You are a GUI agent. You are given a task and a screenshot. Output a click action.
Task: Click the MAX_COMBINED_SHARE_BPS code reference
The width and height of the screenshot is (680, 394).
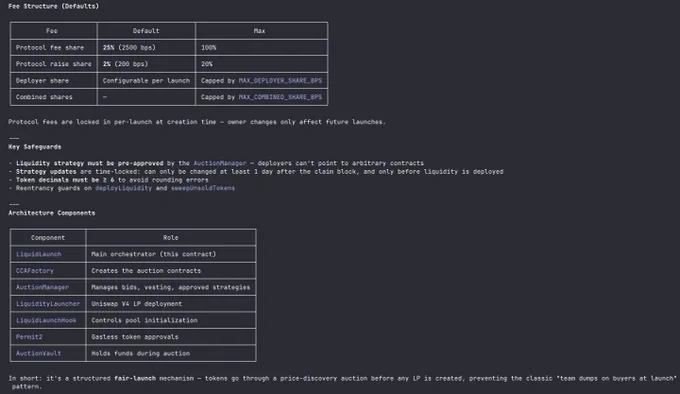point(280,97)
